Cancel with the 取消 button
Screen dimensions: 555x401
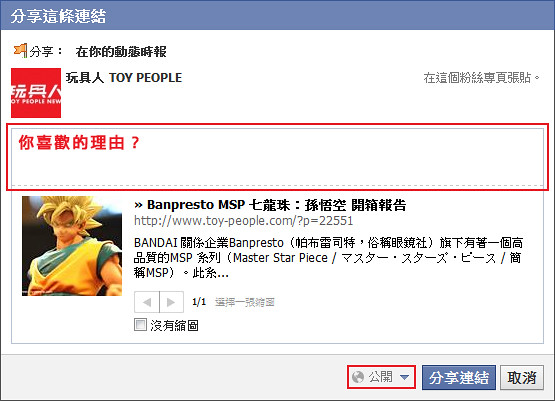tap(522, 378)
